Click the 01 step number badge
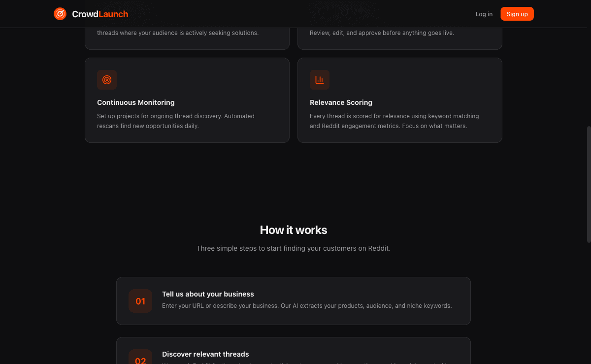The image size is (591, 364). click(x=140, y=301)
